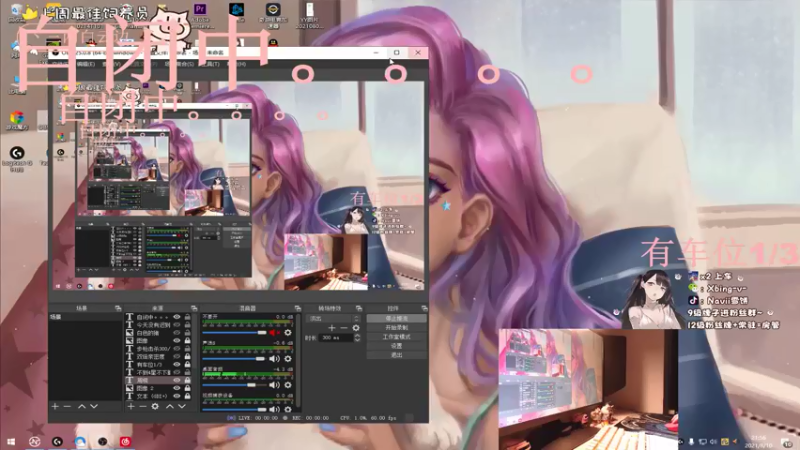Move the selected source up
The width and height of the screenshot is (800, 450).
(x=170, y=406)
